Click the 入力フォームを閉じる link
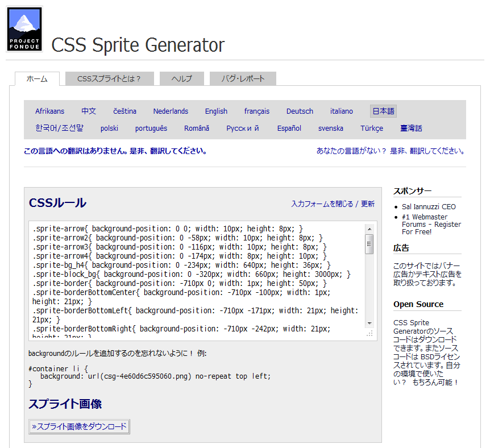This screenshot has width=490, height=448. 322,204
